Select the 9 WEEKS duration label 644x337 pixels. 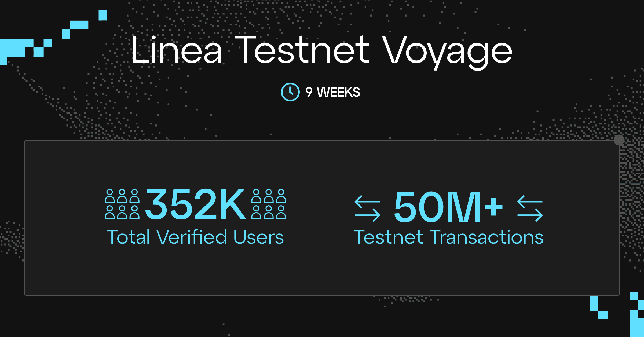(333, 92)
